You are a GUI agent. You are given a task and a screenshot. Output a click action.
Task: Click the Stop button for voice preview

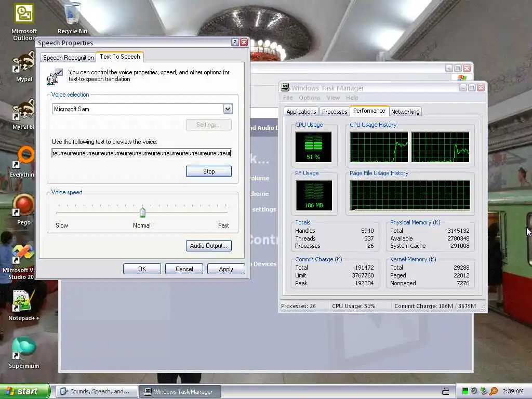click(x=209, y=171)
